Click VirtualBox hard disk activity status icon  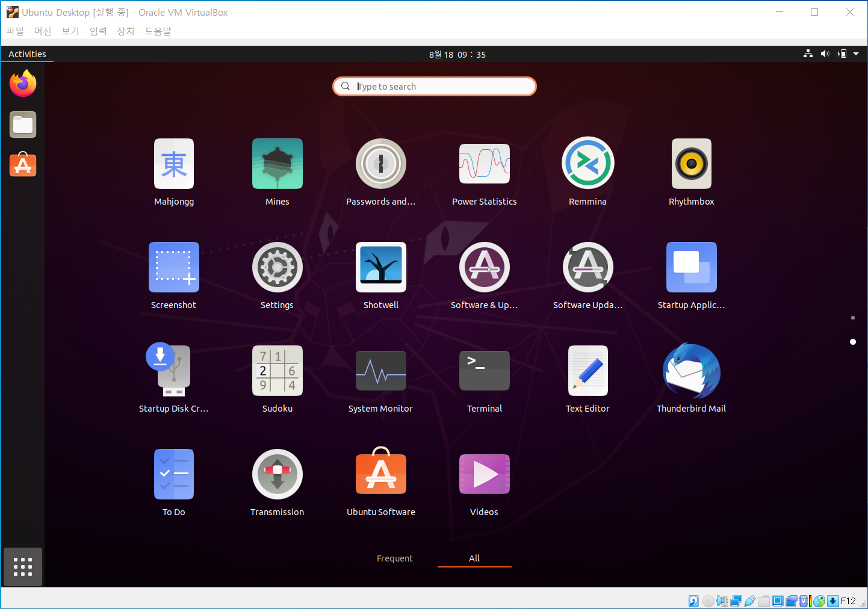[693, 601]
